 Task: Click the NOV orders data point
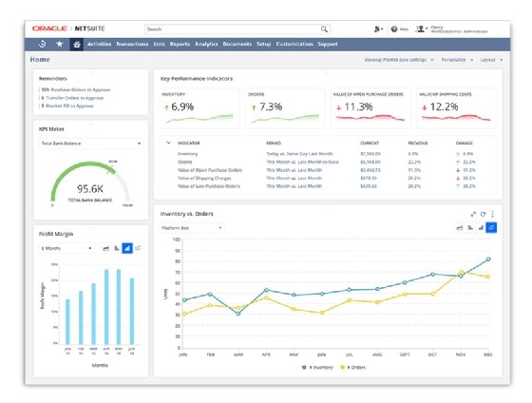click(461, 272)
